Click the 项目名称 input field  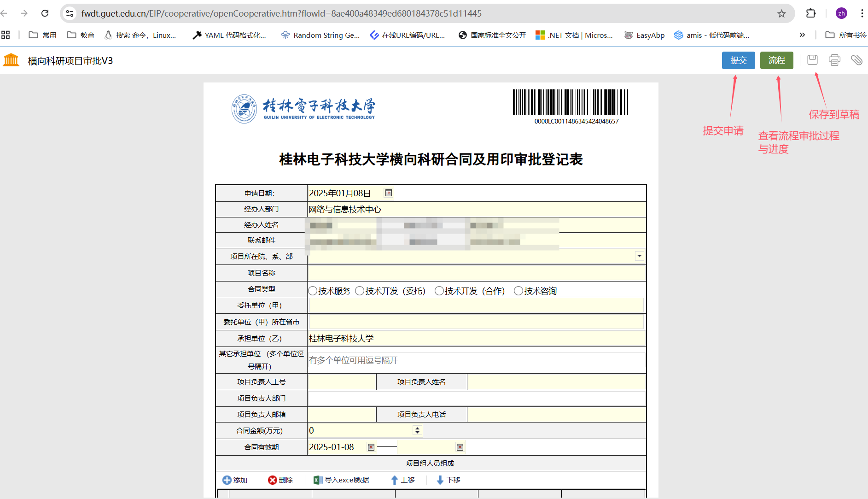click(476, 273)
